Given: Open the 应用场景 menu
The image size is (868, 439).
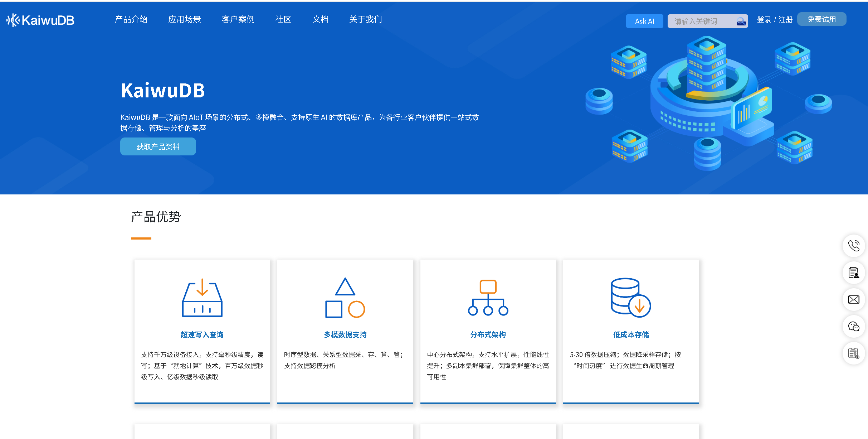Looking at the screenshot, I should click(x=185, y=19).
